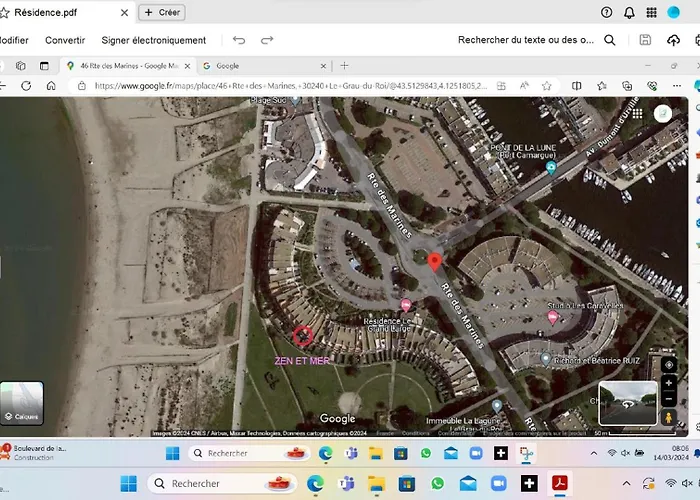The width and height of the screenshot is (700, 500).
Task: Open the Calques map layers thumbnail
Action: click(x=21, y=402)
